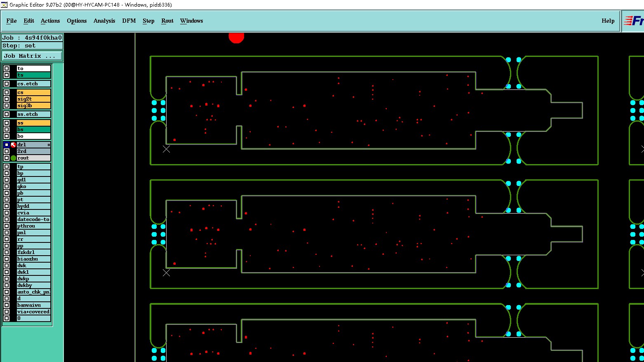Select the 'pt' layer name
Screen dimensions: 644x362
pos(33,200)
